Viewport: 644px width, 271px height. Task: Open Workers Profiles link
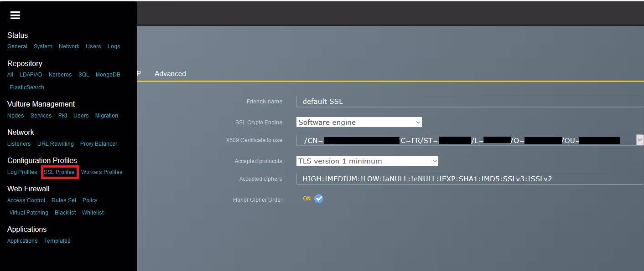pos(102,172)
